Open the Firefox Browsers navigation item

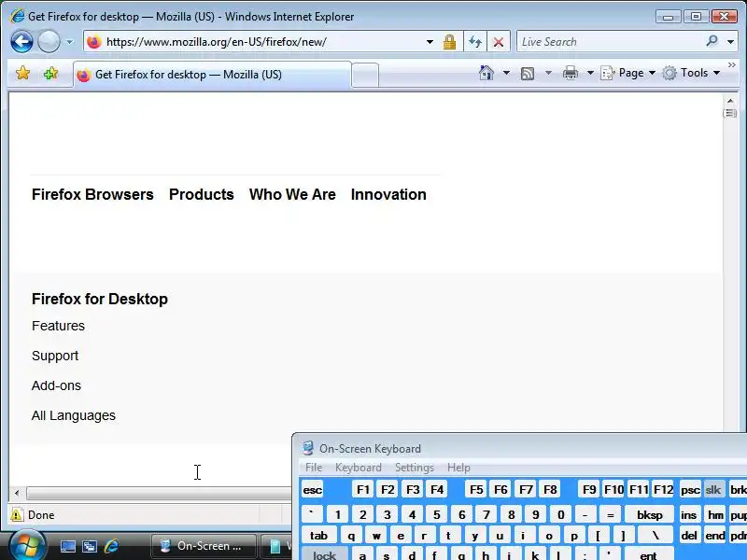click(92, 194)
